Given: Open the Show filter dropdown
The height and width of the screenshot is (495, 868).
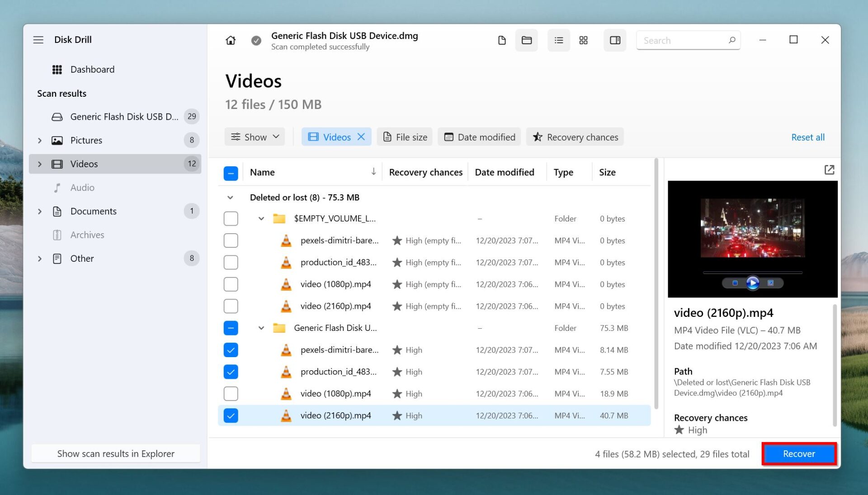Looking at the screenshot, I should [255, 137].
